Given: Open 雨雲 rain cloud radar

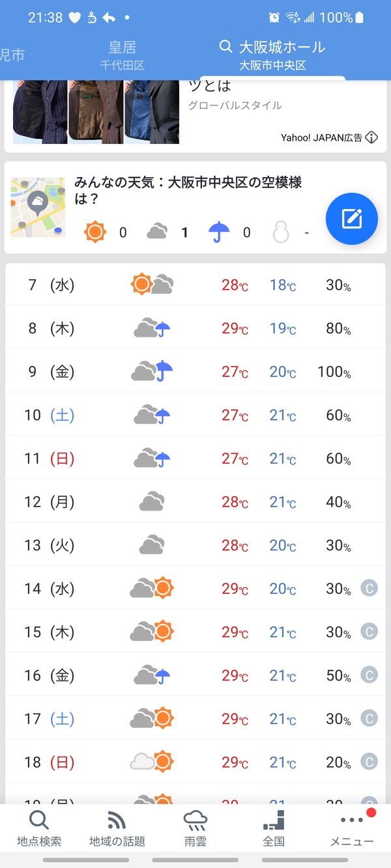Looking at the screenshot, I should pos(195,828).
